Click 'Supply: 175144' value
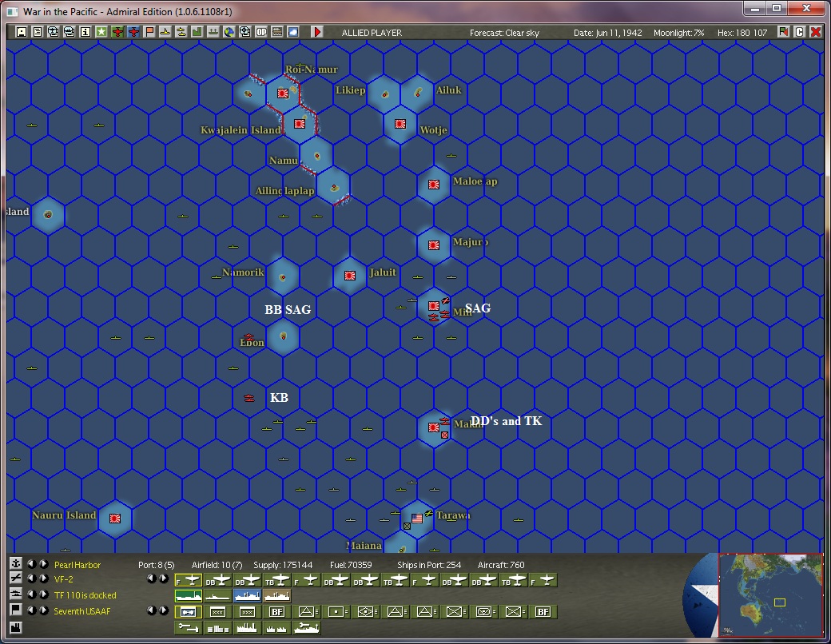The image size is (831, 644). click(283, 565)
